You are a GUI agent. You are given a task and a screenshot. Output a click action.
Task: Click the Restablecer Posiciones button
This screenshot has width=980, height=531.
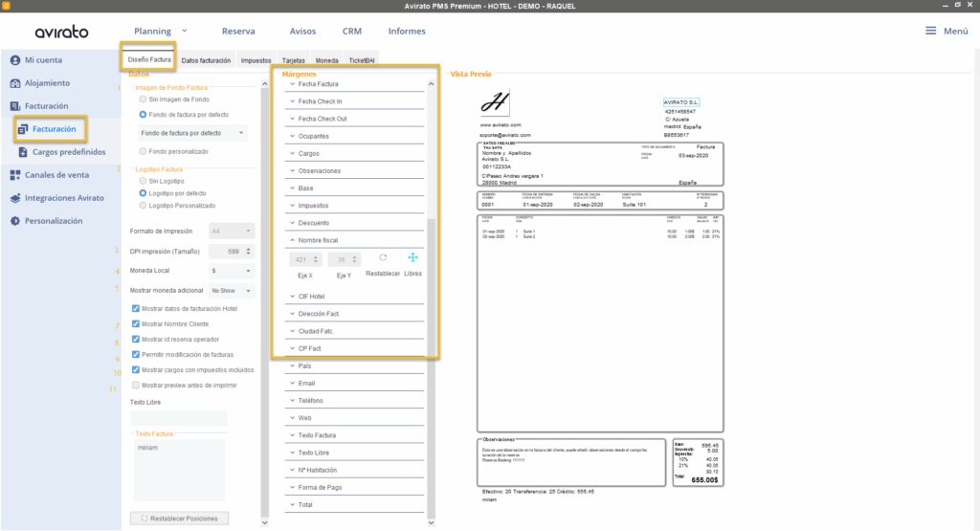point(180,519)
